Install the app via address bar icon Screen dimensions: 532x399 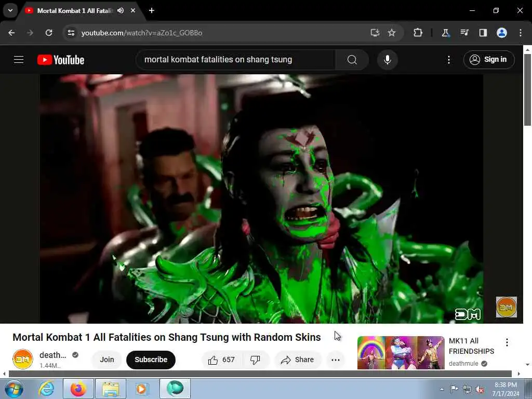[x=375, y=33]
